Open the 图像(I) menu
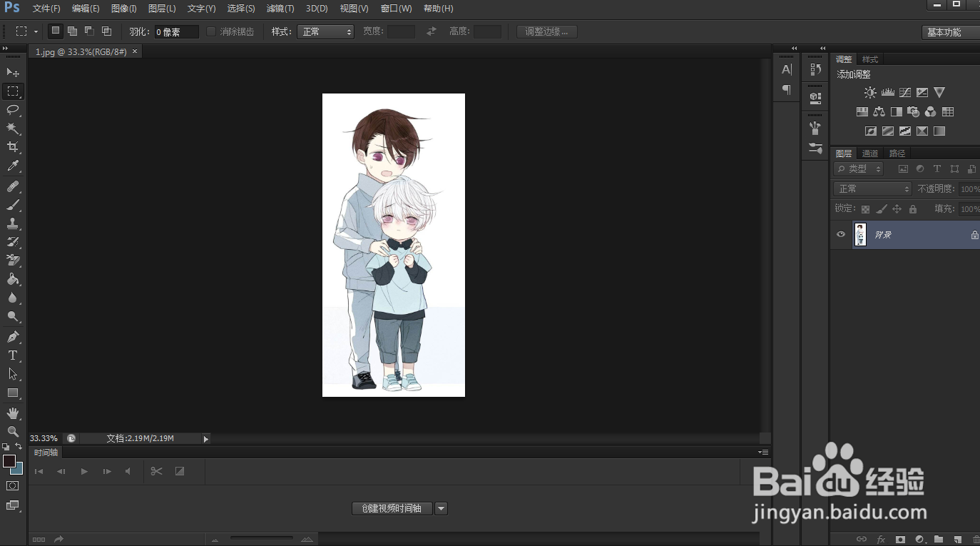 (124, 9)
